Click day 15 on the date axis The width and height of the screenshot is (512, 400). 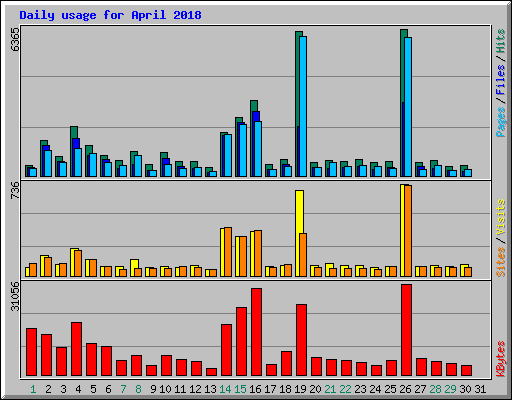tap(240, 389)
